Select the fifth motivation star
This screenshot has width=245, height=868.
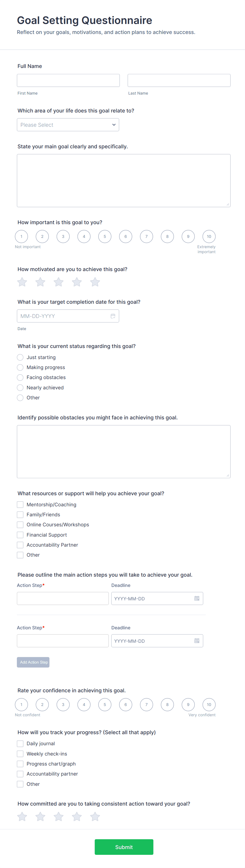(x=95, y=282)
